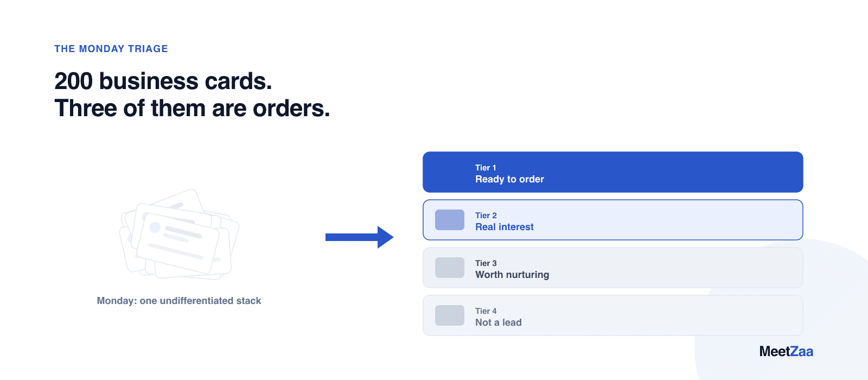Click the THE MONDAY TRIAGE heading label

pos(111,49)
